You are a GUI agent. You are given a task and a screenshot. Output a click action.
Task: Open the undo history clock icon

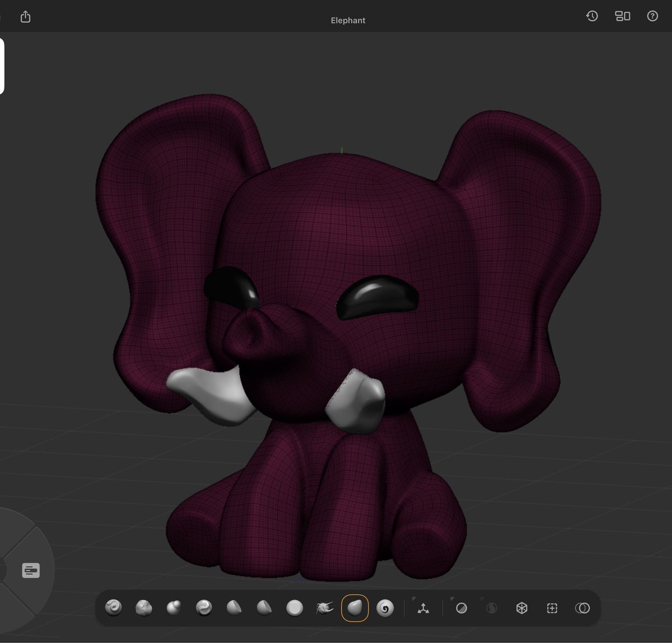592,16
